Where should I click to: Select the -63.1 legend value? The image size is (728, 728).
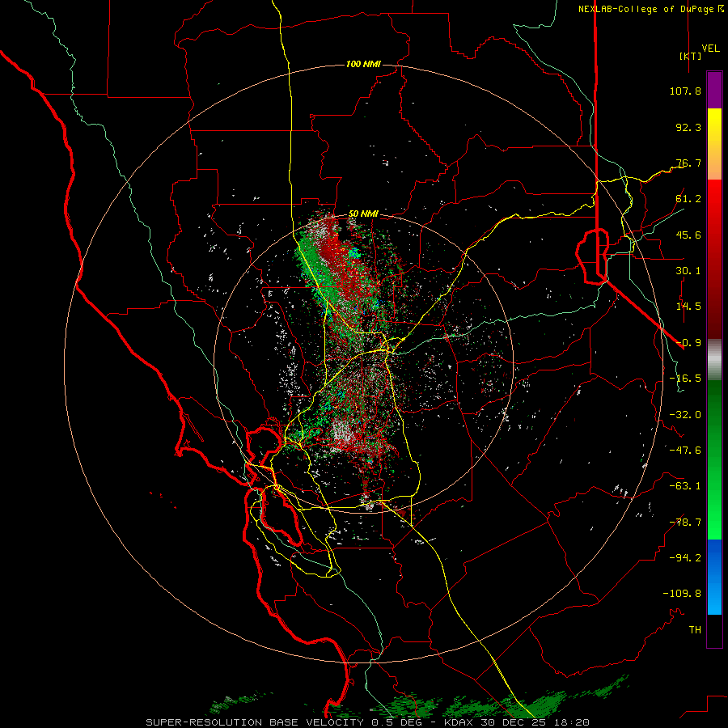click(x=685, y=486)
